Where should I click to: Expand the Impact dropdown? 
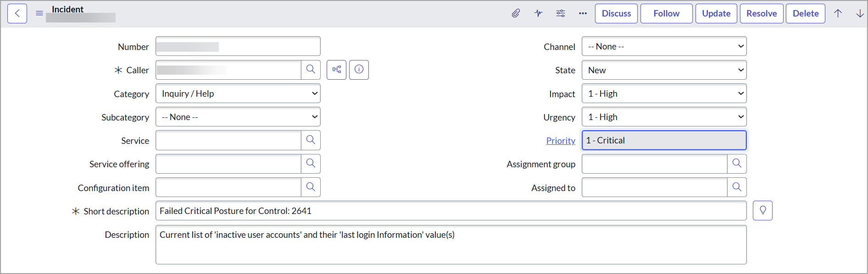[x=664, y=93]
